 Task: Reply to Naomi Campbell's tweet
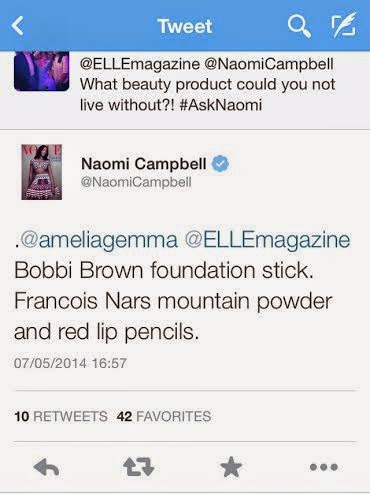46,467
